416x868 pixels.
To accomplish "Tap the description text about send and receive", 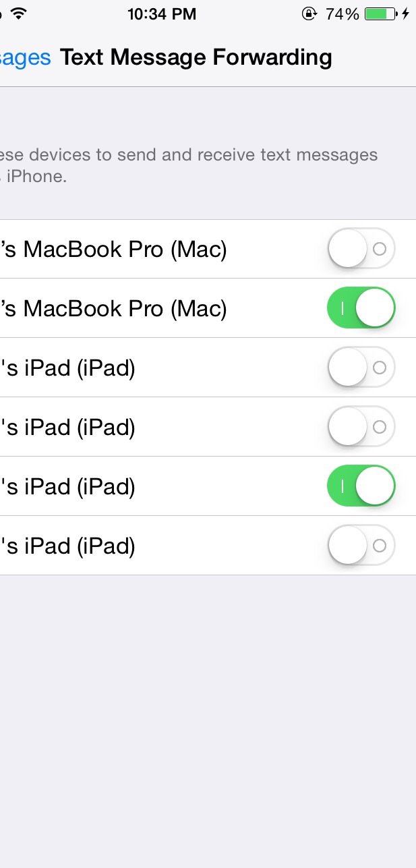I will coord(189,166).
